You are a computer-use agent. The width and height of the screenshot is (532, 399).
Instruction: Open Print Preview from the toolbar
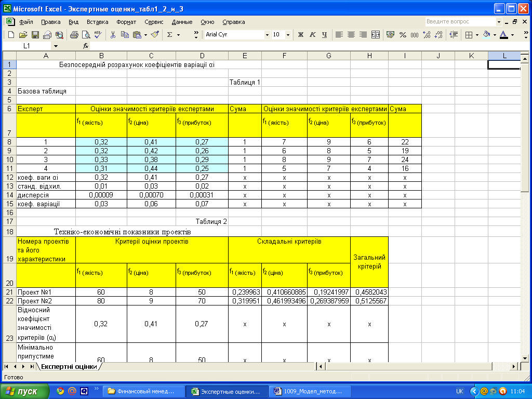point(86,35)
